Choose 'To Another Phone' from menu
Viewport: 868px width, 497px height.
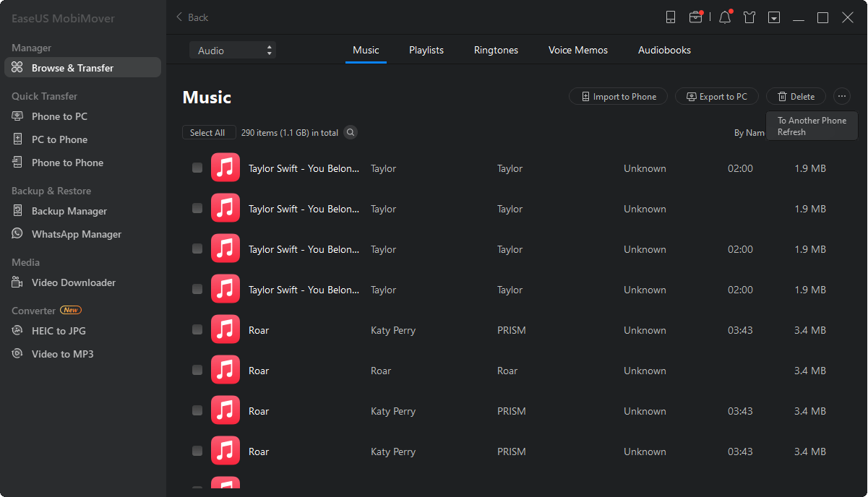(812, 121)
